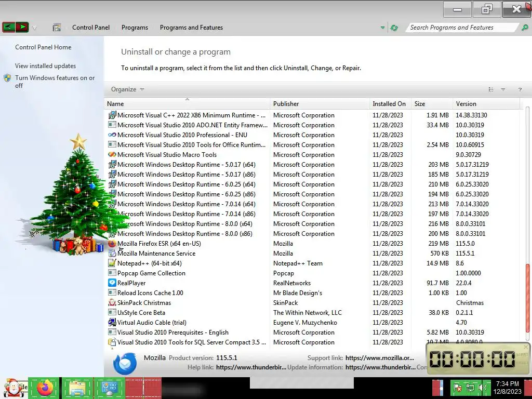Viewport: 532px width, 399px height.
Task: Open recent locations dropdown next to navigation arrows
Action: point(34,28)
